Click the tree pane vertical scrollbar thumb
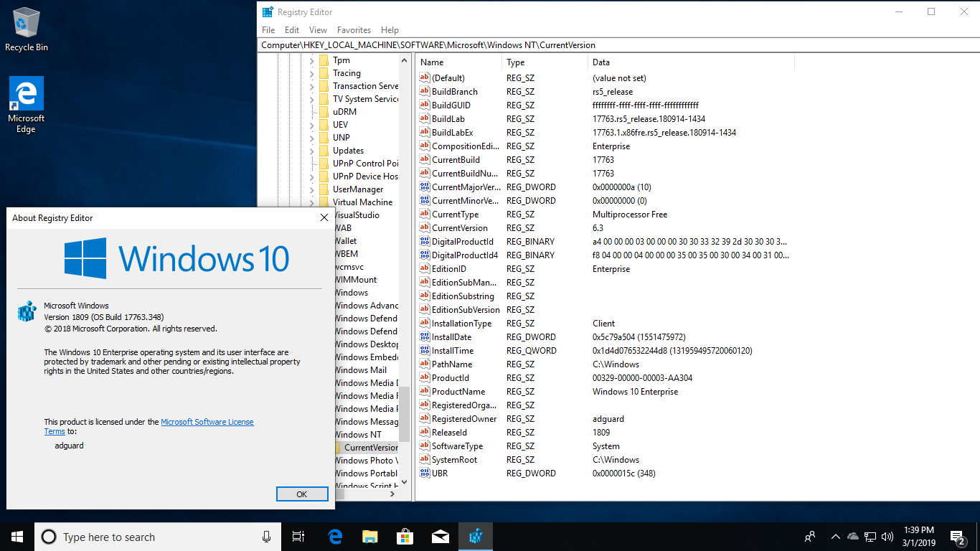 pyautogui.click(x=405, y=414)
